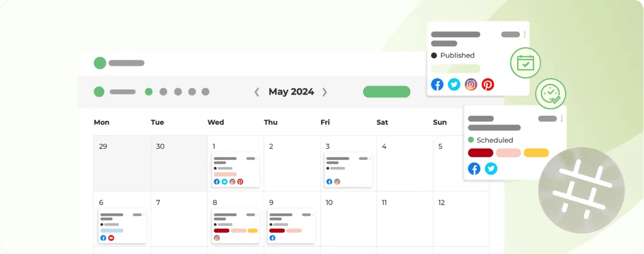644x254 pixels.
Task: Click the clock checkmark scheduled badge icon
Action: click(551, 93)
